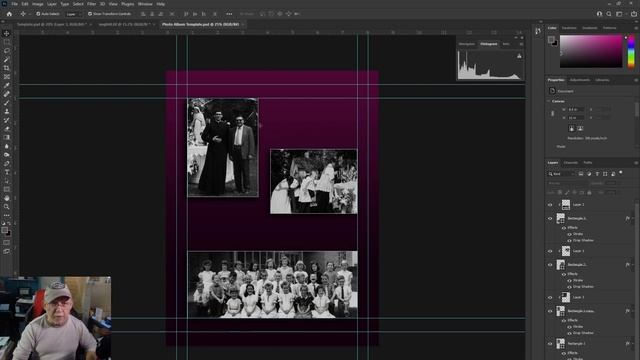Switch to the Channels tab
Image resolution: width=640 pixels, height=360 pixels.
point(571,163)
